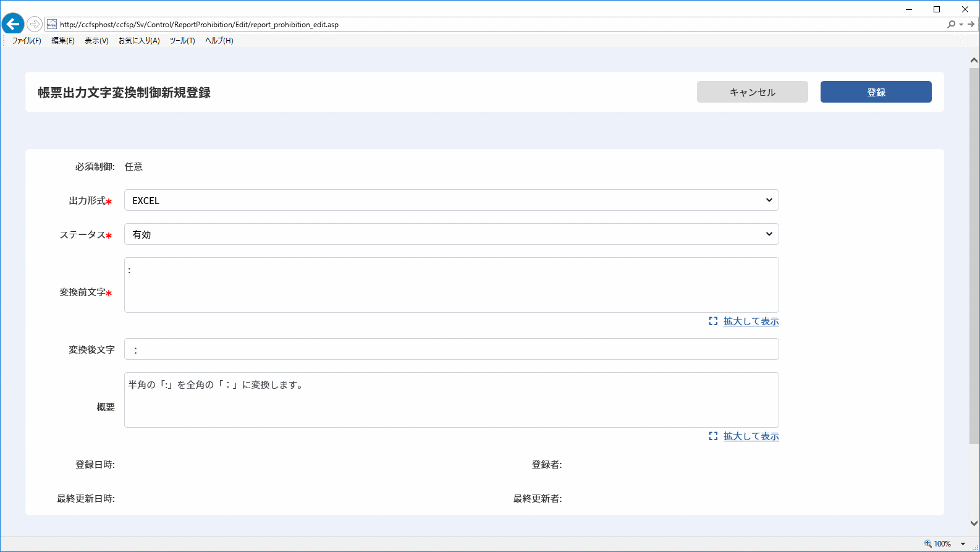Click the browser forward arrow button
The width and height of the screenshot is (980, 552).
(35, 24)
